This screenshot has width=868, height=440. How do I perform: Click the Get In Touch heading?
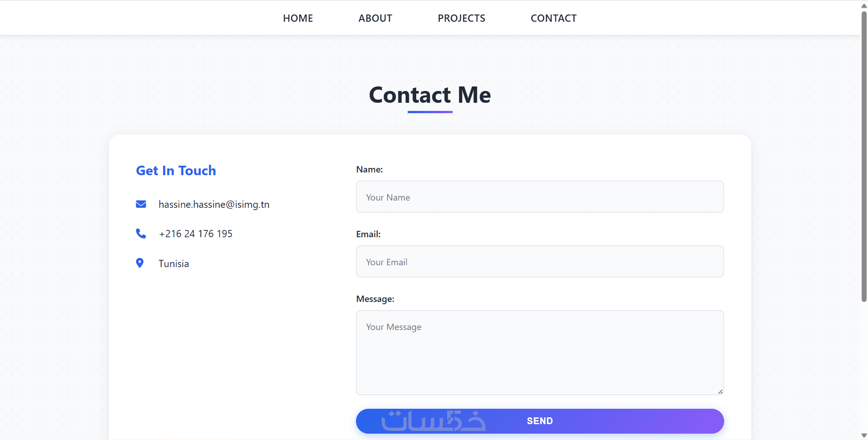pos(176,171)
